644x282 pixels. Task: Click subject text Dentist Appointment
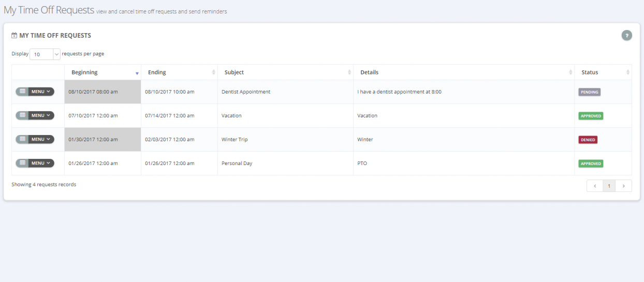246,92
